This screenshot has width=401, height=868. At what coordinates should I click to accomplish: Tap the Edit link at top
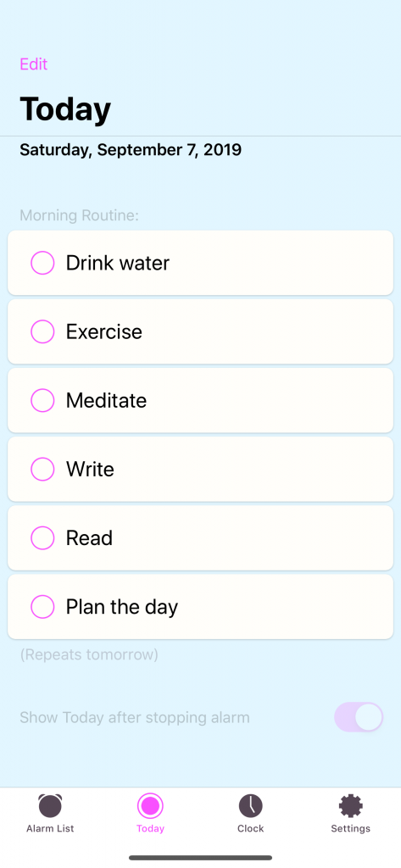click(x=34, y=64)
